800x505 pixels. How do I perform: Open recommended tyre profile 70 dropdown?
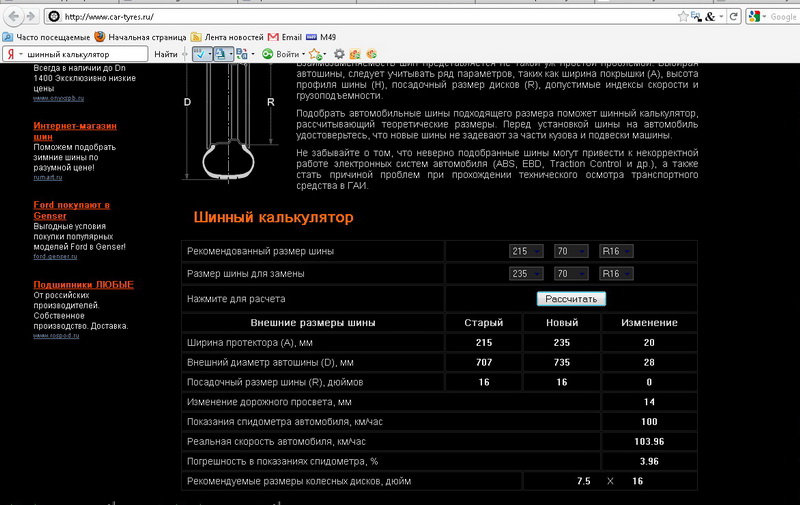pyautogui.click(x=571, y=251)
